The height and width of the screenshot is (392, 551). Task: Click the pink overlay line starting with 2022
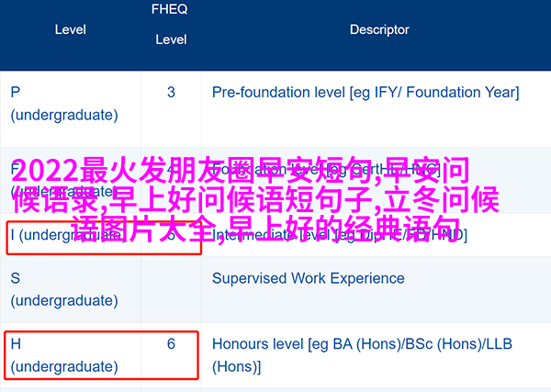coord(241,171)
